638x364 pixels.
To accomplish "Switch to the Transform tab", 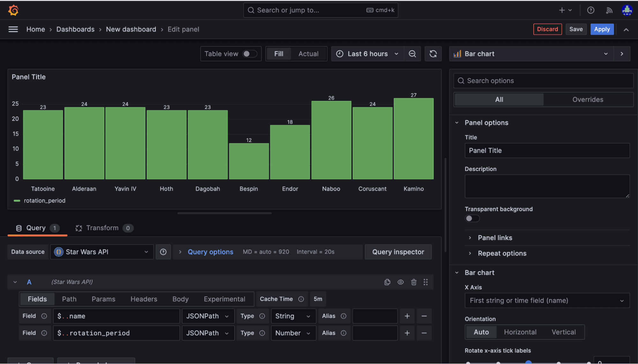I will (x=102, y=228).
